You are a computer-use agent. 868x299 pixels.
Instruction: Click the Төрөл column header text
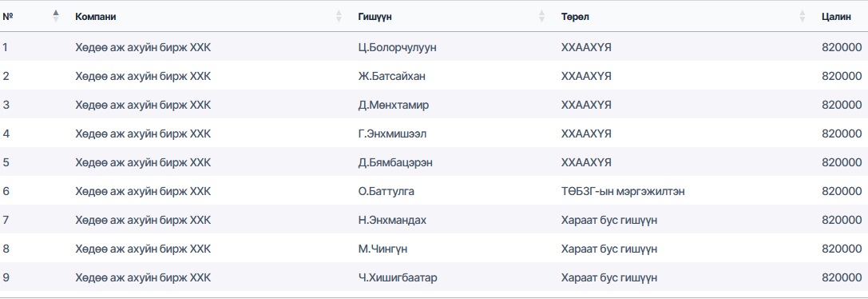pyautogui.click(x=575, y=17)
